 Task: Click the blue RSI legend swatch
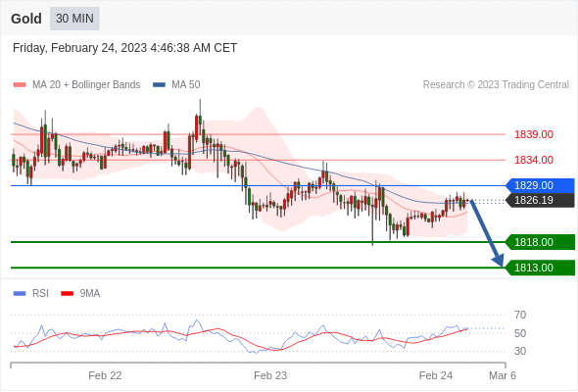click(x=20, y=294)
